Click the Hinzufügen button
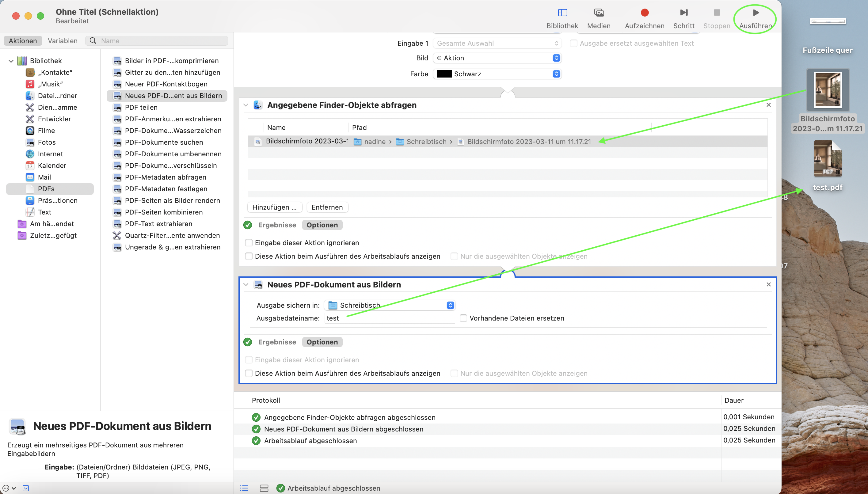The image size is (868, 494). click(x=274, y=207)
